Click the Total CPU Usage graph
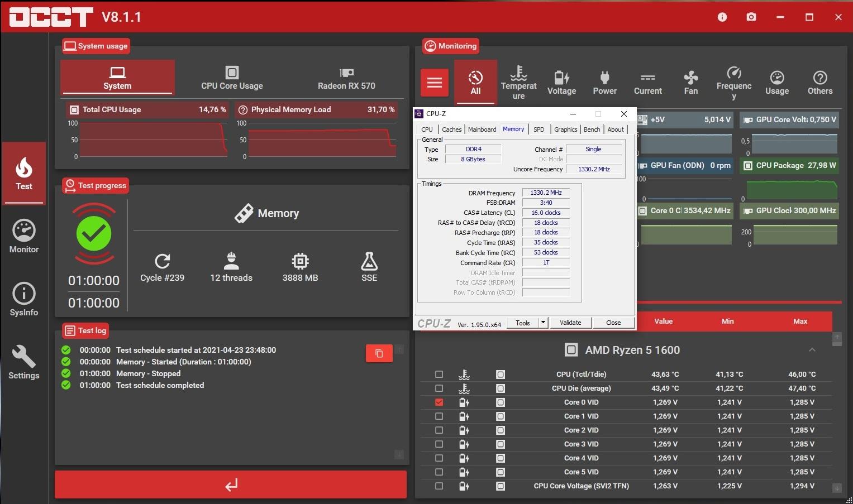Viewport: 853px width, 504px height. click(x=153, y=140)
